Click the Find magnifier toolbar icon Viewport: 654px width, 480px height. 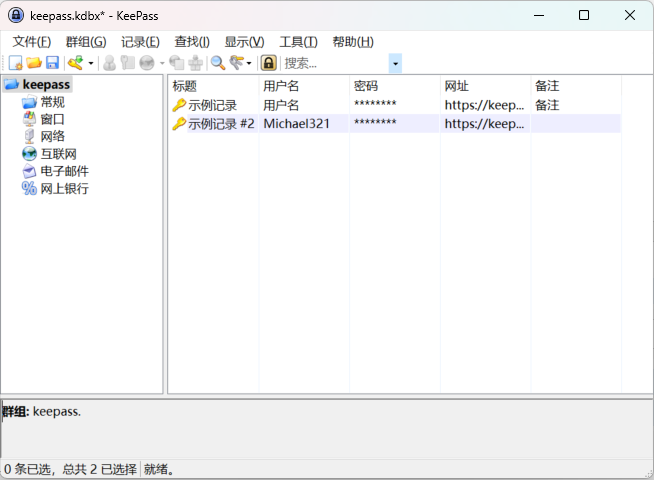point(218,63)
